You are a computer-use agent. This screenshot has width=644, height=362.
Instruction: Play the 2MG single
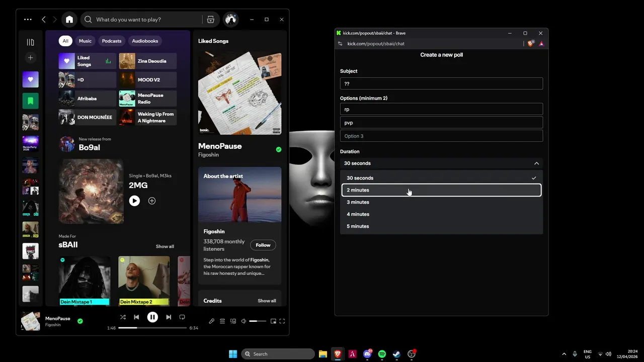tap(134, 201)
